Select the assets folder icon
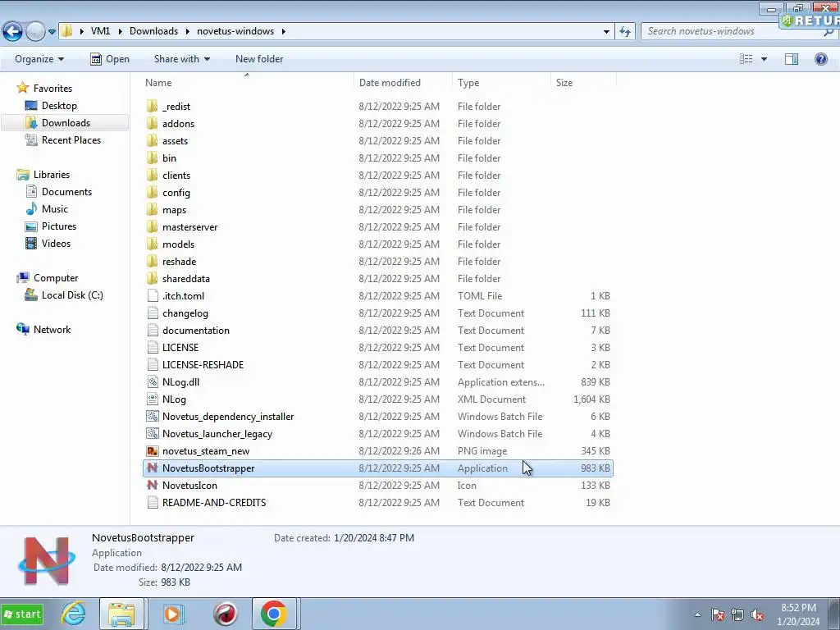This screenshot has height=630, width=840. tap(152, 140)
